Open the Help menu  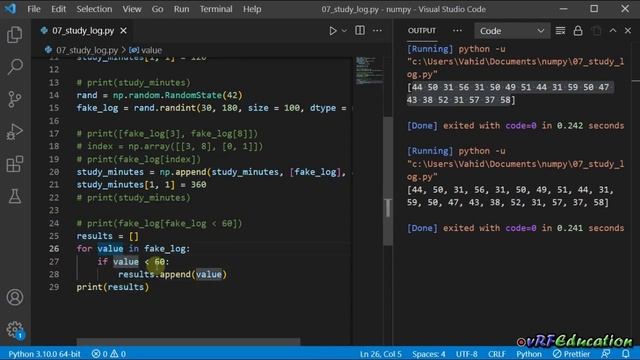click(x=252, y=9)
